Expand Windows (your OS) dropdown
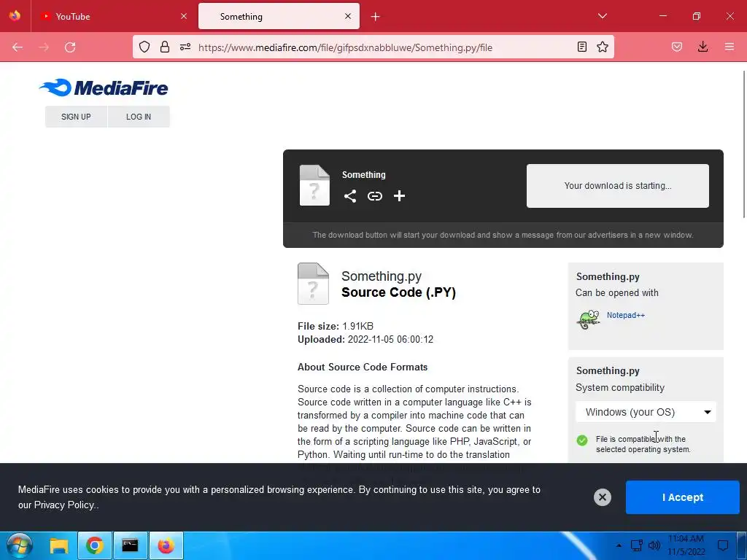747x560 pixels. click(x=646, y=412)
